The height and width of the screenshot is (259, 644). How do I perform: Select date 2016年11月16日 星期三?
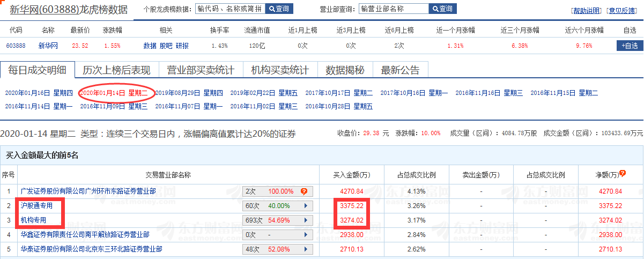coord(489,93)
